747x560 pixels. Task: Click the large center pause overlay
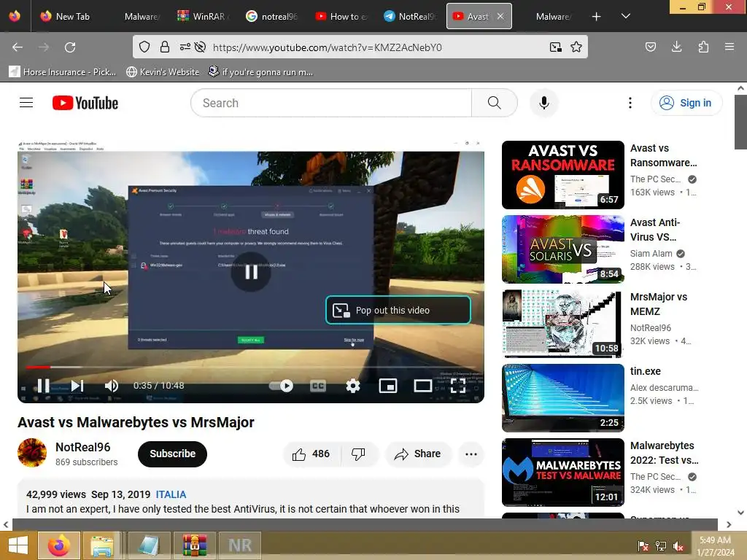(251, 272)
